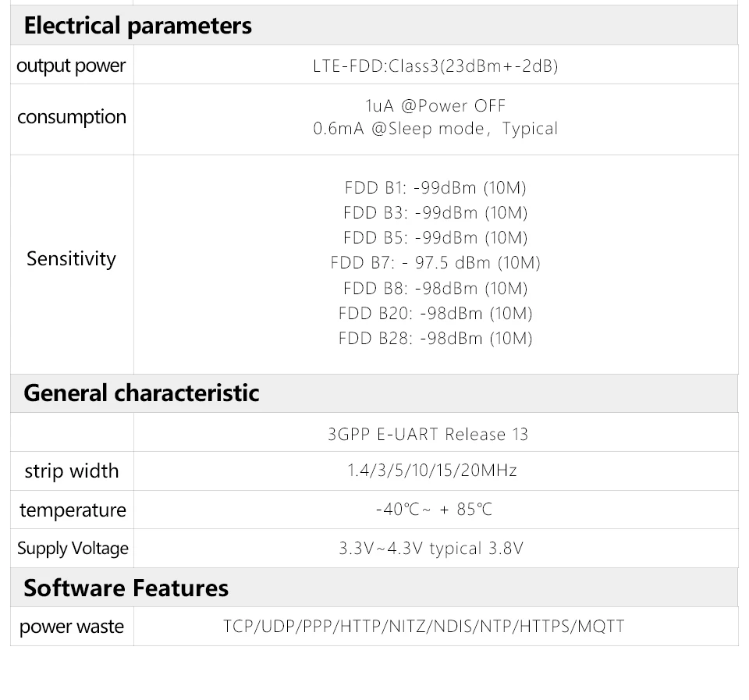Select the temperature row label
This screenshot has width=749, height=700.
tap(73, 510)
